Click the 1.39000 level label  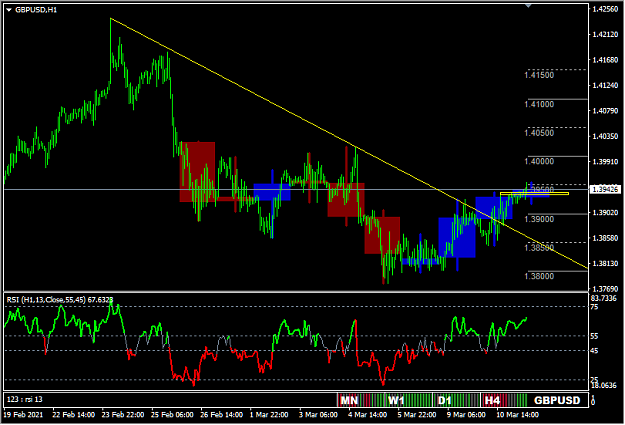point(539,219)
